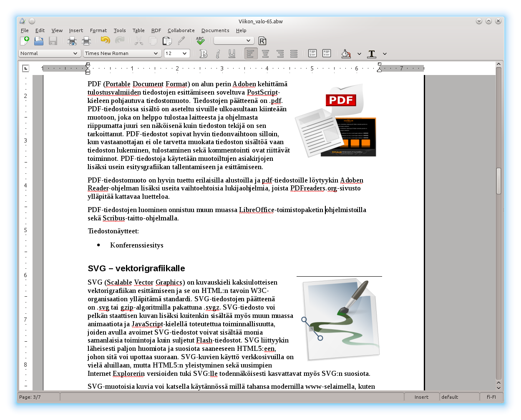Screen dimensions: 521x420
Task: Click the vertical scrollbar thumb
Action: (x=498, y=181)
